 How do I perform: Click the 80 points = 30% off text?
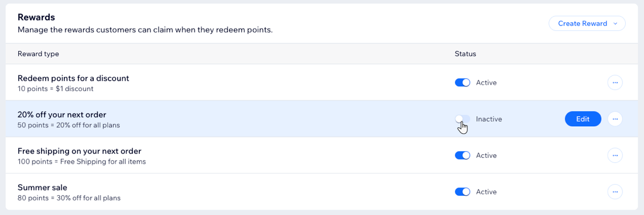69,198
